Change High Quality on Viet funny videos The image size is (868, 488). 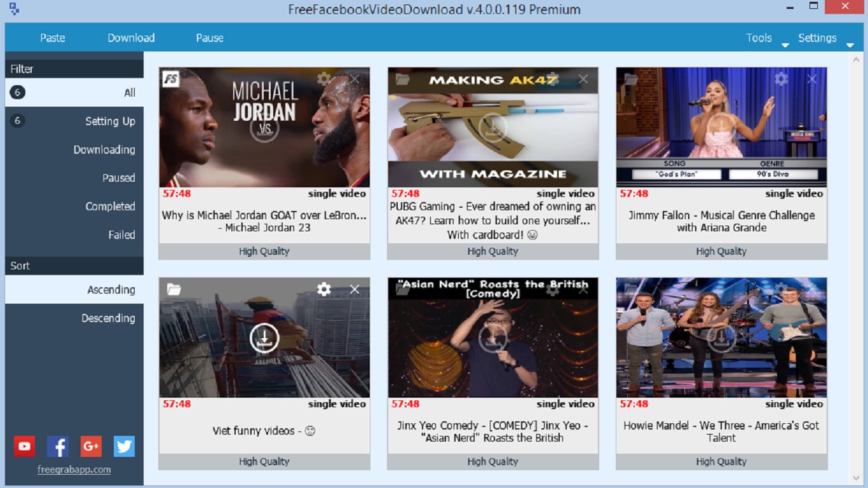[x=264, y=461]
